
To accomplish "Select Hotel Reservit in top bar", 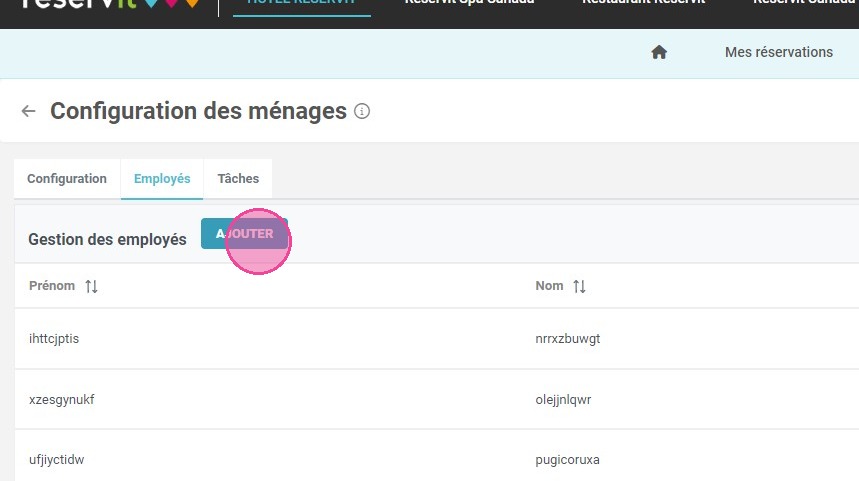I will point(302,4).
